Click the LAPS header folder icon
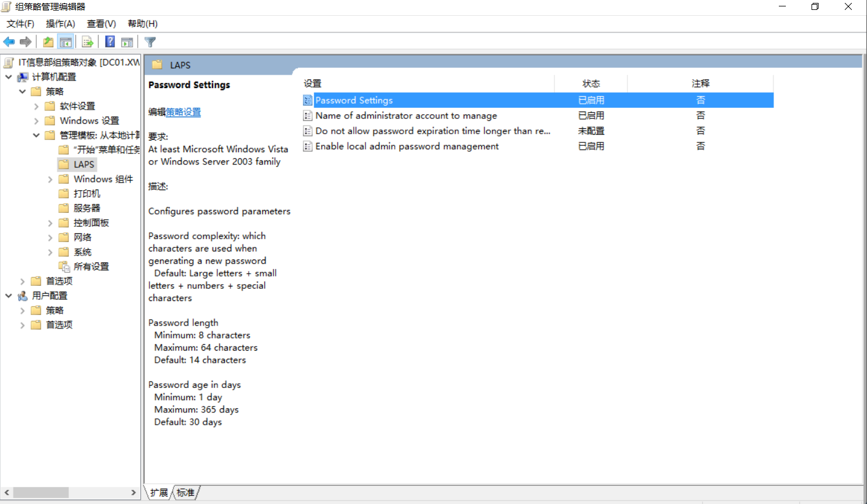867x504 pixels. click(157, 65)
